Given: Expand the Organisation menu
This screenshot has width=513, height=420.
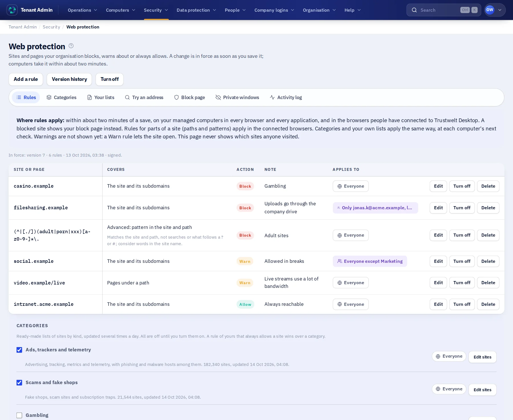Looking at the screenshot, I should [x=319, y=10].
